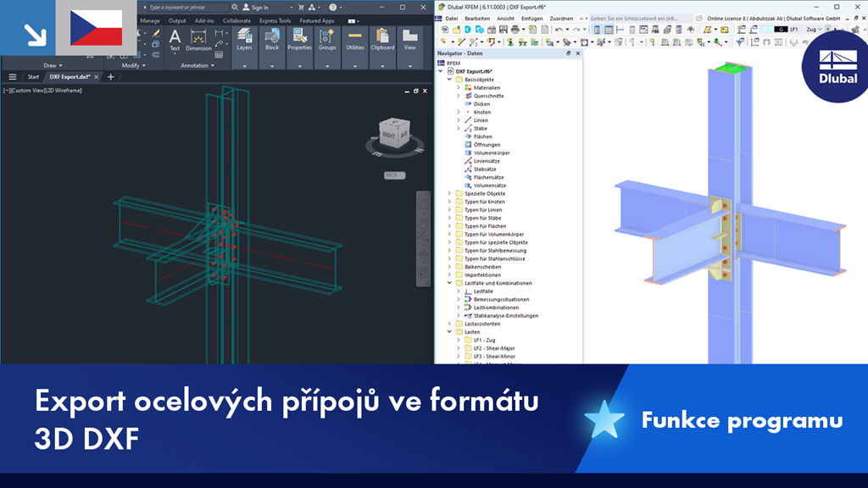
Task: Click the filter funnel icon in RFEM toolbar
Action: pos(740,42)
